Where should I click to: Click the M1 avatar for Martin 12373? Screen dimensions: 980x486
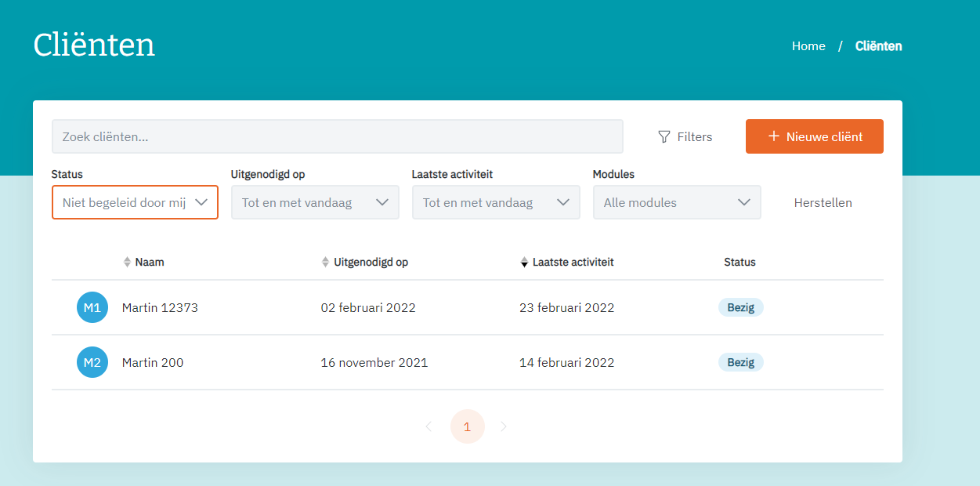point(92,307)
